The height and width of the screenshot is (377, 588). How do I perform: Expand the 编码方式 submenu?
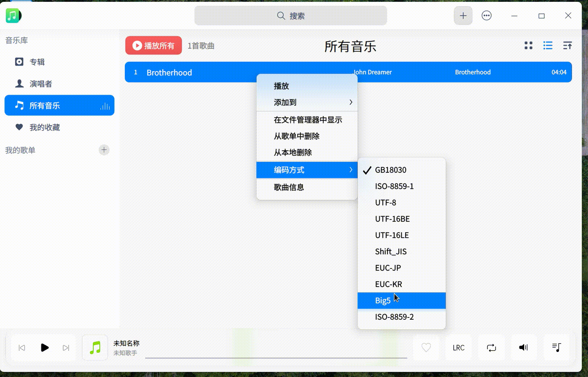tap(307, 170)
